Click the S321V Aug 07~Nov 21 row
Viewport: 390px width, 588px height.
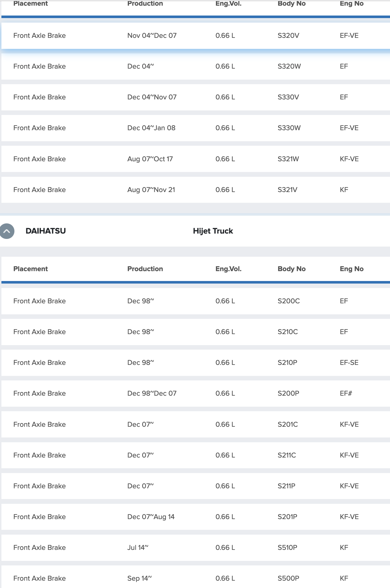coord(196,190)
